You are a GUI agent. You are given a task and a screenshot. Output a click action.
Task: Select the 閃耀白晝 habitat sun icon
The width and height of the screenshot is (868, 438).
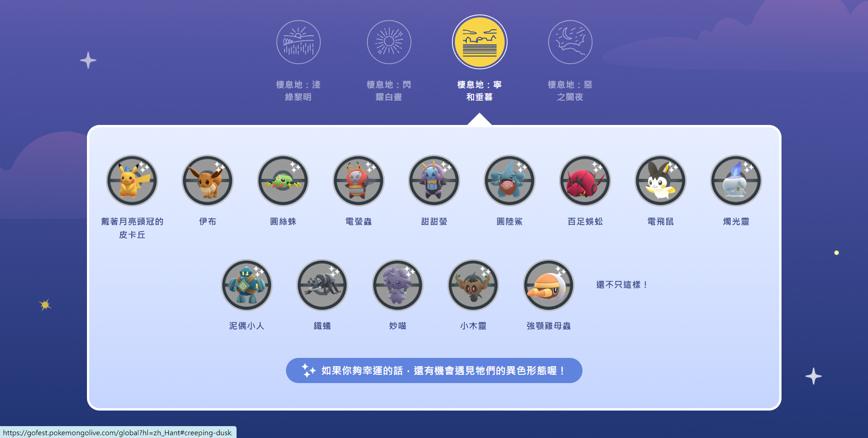coord(389,42)
